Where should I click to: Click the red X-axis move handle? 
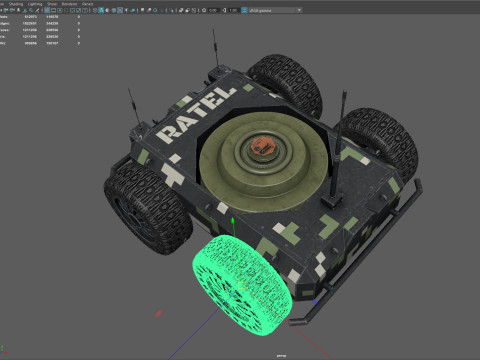[159, 313]
